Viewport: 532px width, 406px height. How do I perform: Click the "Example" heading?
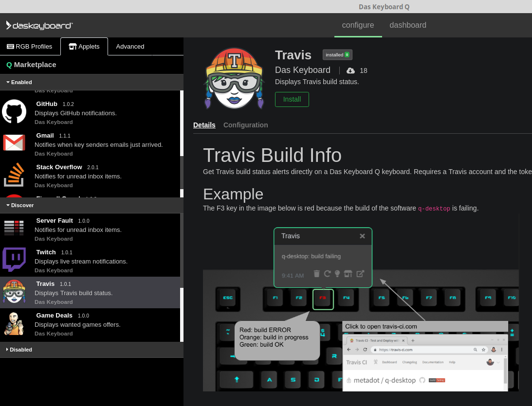pos(233,194)
